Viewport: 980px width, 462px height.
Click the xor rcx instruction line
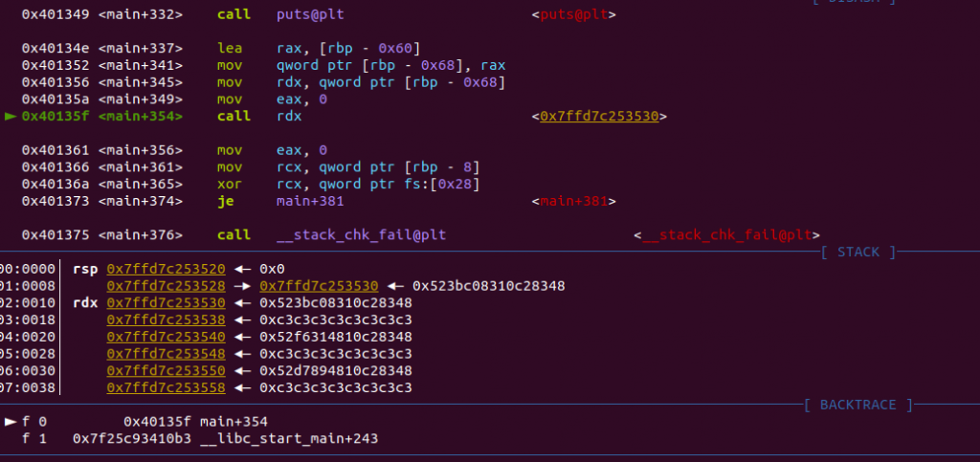(375, 184)
